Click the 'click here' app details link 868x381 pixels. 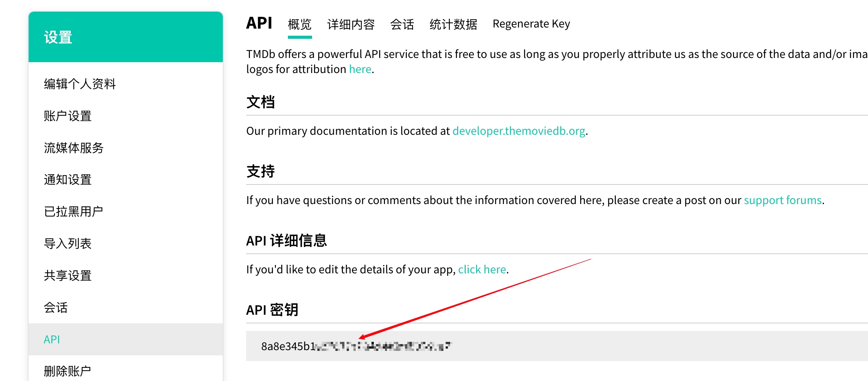point(482,270)
